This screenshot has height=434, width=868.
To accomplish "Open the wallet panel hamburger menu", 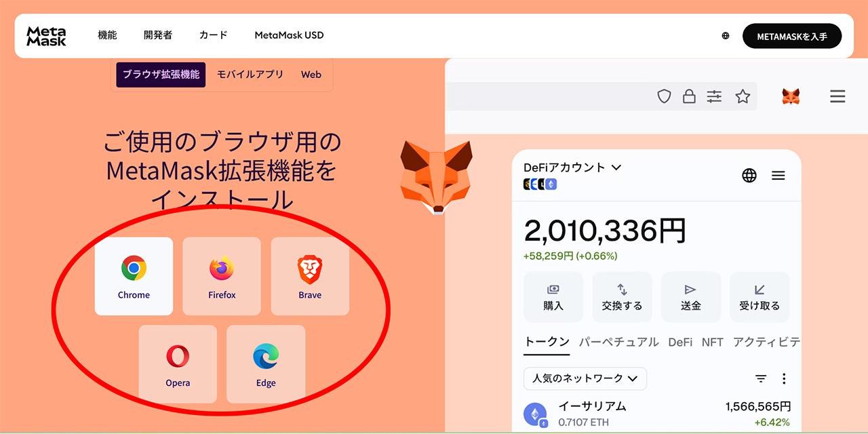I will pyautogui.click(x=778, y=176).
